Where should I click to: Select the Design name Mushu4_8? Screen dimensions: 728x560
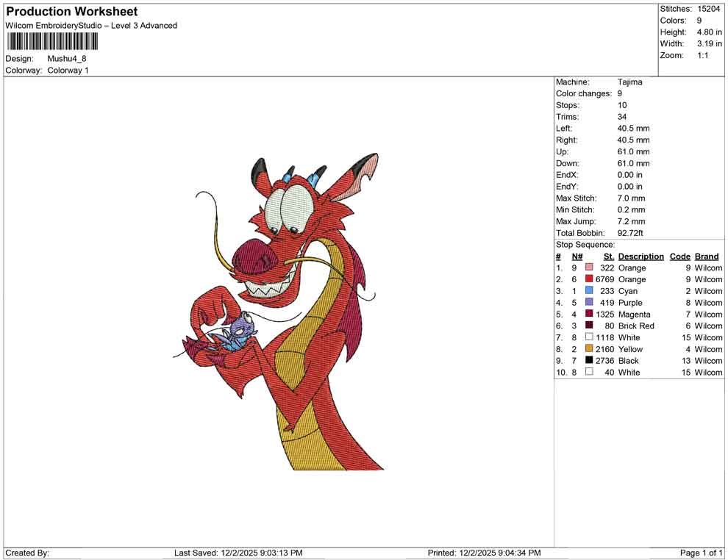pyautogui.click(x=66, y=59)
